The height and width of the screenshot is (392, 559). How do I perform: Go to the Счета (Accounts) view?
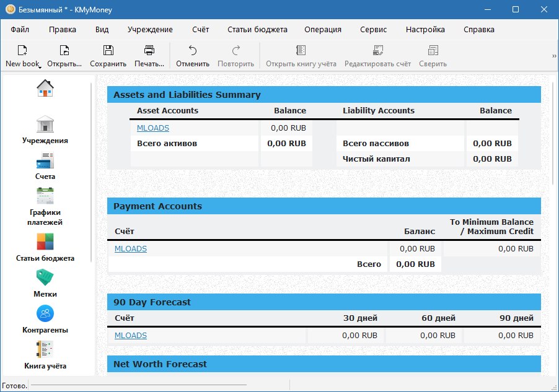point(45,165)
